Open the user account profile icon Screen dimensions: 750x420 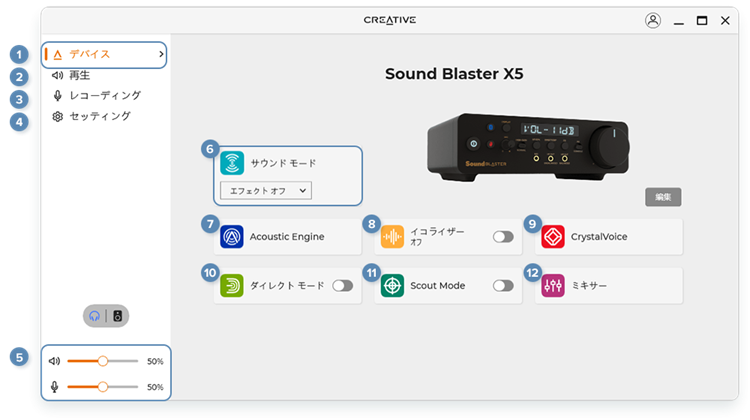tap(653, 21)
